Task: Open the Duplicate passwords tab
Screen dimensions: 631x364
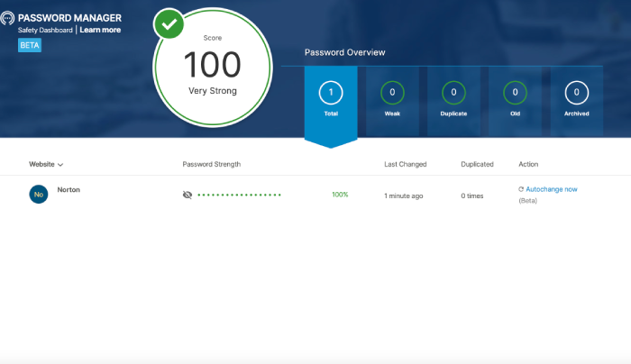Action: [453, 102]
